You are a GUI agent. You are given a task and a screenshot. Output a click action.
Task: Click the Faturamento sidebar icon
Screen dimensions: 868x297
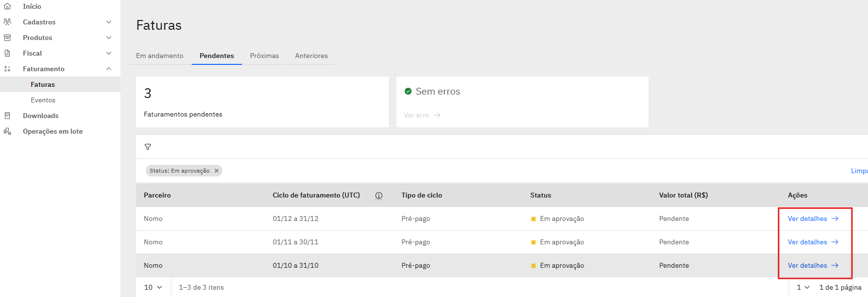pos(7,69)
